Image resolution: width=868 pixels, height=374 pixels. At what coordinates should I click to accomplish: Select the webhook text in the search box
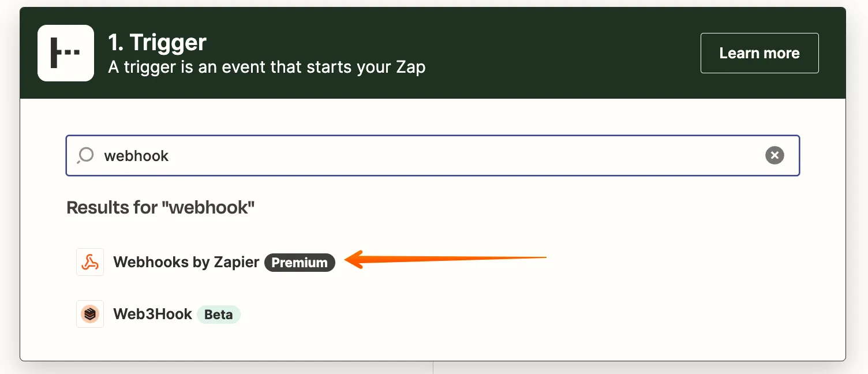[x=136, y=155]
